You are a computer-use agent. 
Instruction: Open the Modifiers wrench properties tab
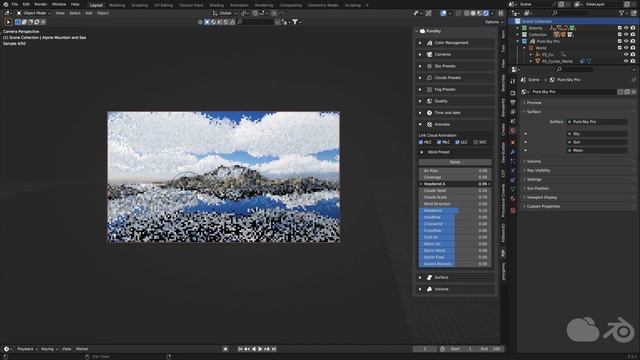(513, 151)
